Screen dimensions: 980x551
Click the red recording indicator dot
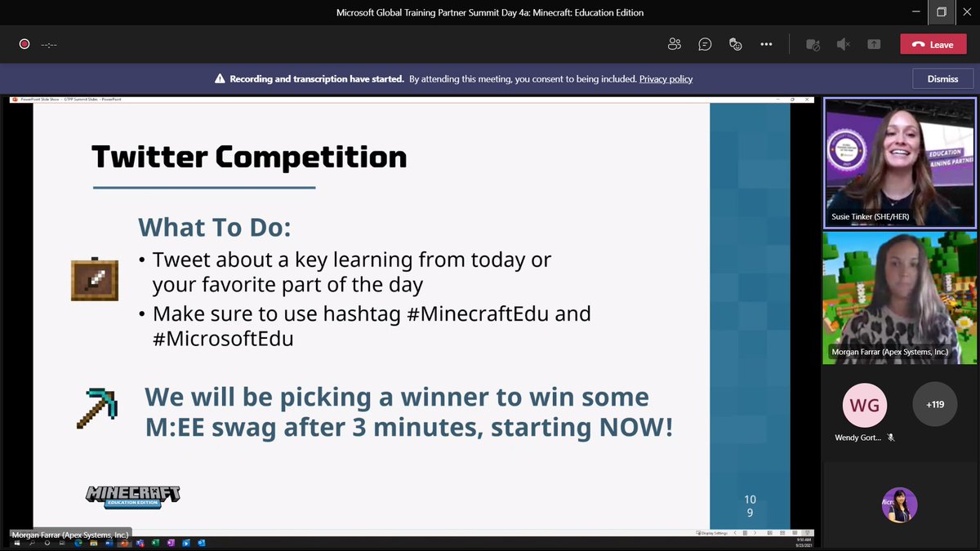click(x=24, y=44)
